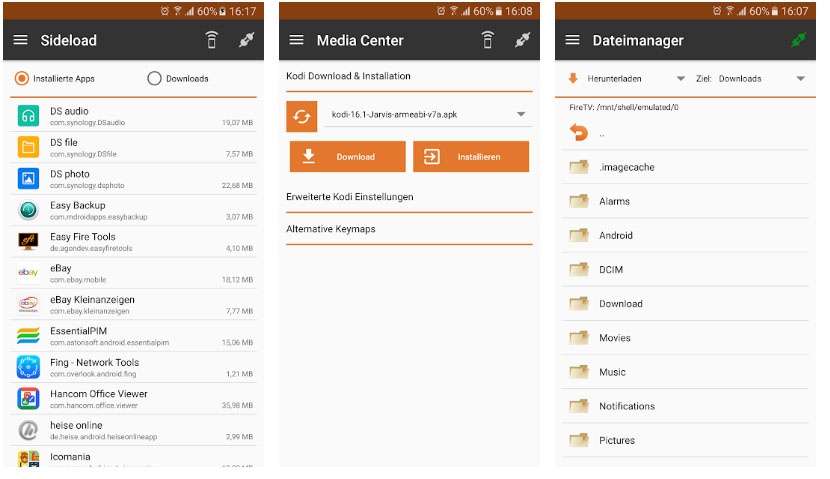
Task: Open the Movies folder
Action: coord(685,338)
